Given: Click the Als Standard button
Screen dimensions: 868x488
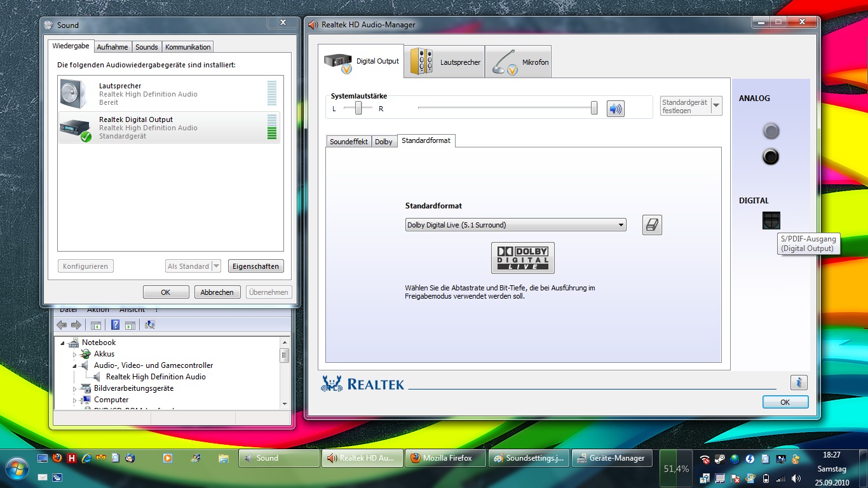Looking at the screenshot, I should point(188,266).
